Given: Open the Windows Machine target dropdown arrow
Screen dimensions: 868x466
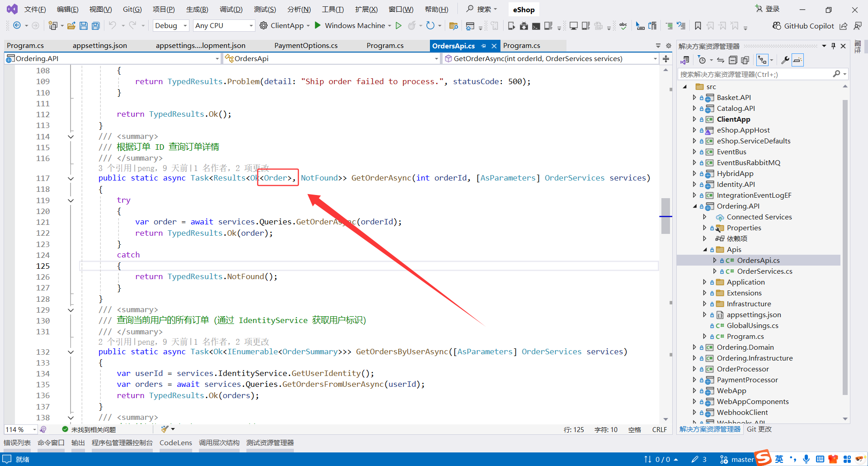Looking at the screenshot, I should [390, 26].
